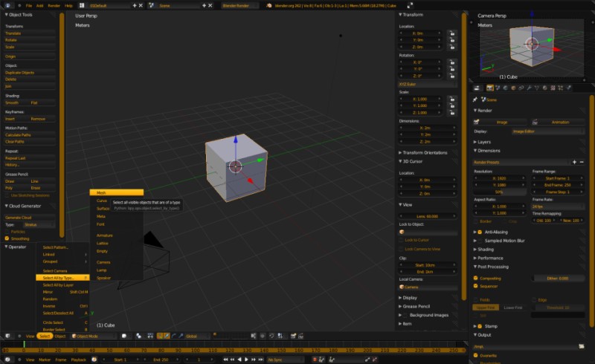Screen dimensions: 595x364
Task: Remove render preset with minus icon
Action: tap(582, 162)
